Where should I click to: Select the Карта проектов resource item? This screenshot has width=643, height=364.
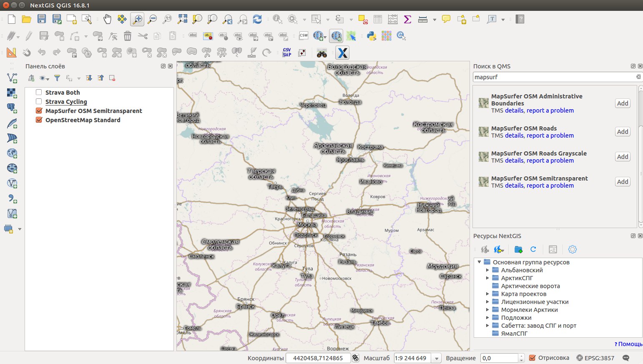(523, 294)
